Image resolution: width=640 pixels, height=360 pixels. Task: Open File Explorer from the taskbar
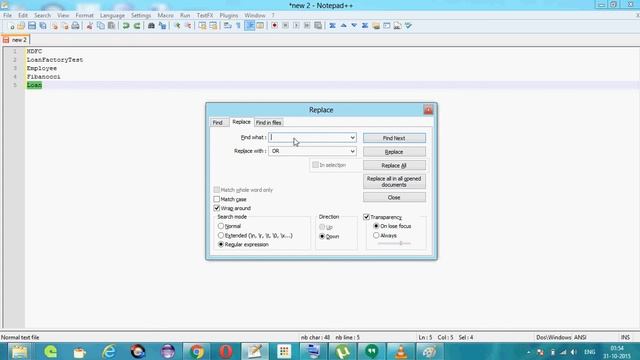point(19,351)
